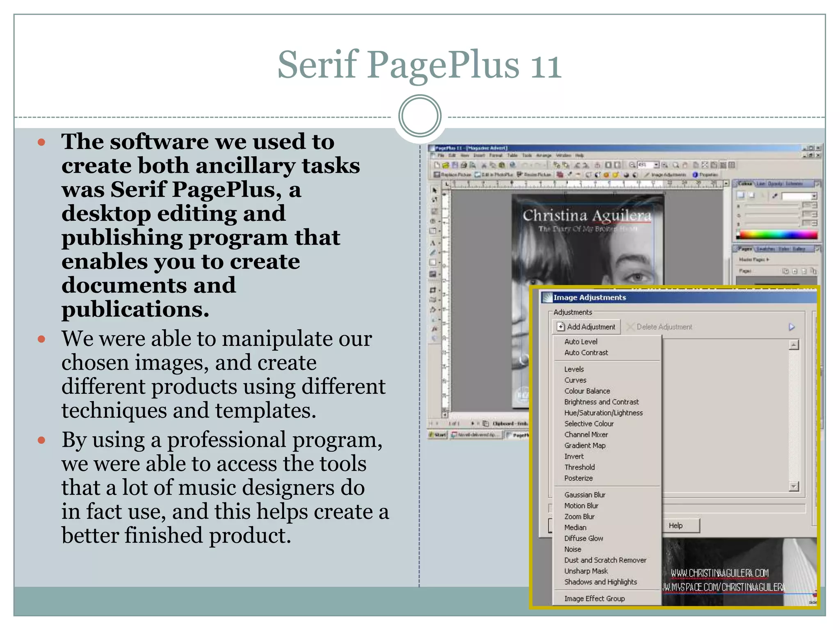Screen dimensions: 840x630
Task: Click the rainbow colour spectrum bar
Action: [x=778, y=234]
